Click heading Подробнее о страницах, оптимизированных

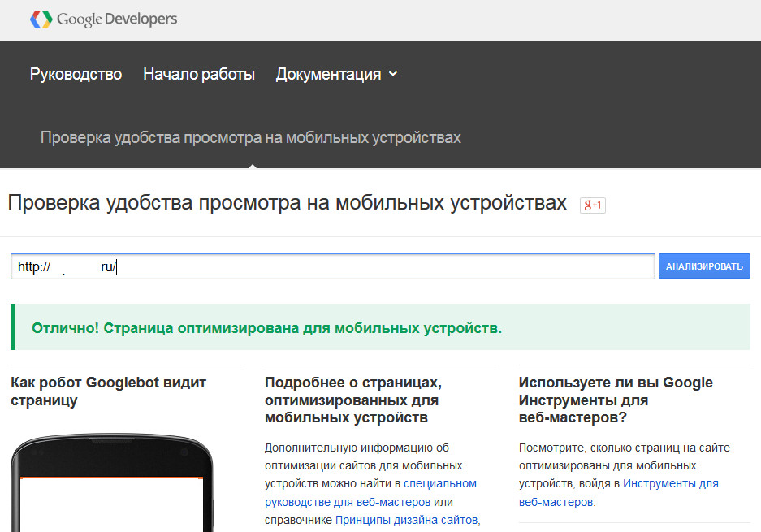pos(352,400)
